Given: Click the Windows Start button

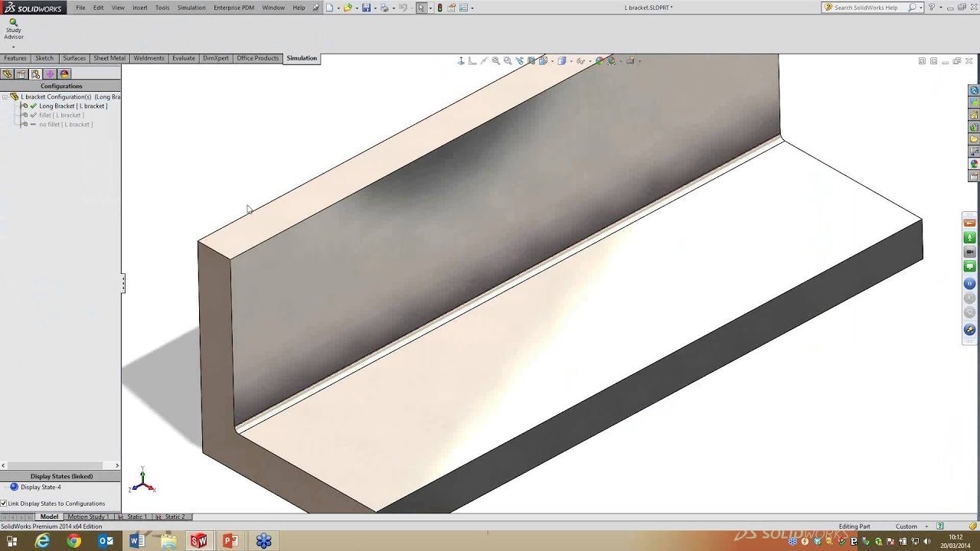Looking at the screenshot, I should tap(11, 541).
